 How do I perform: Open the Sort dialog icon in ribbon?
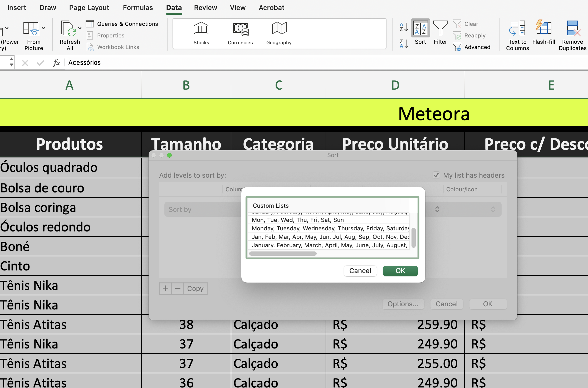(420, 28)
